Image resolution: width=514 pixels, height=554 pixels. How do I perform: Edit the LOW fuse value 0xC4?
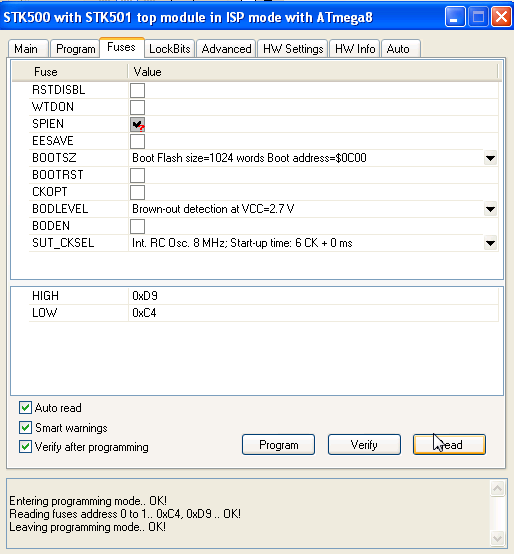(x=144, y=313)
